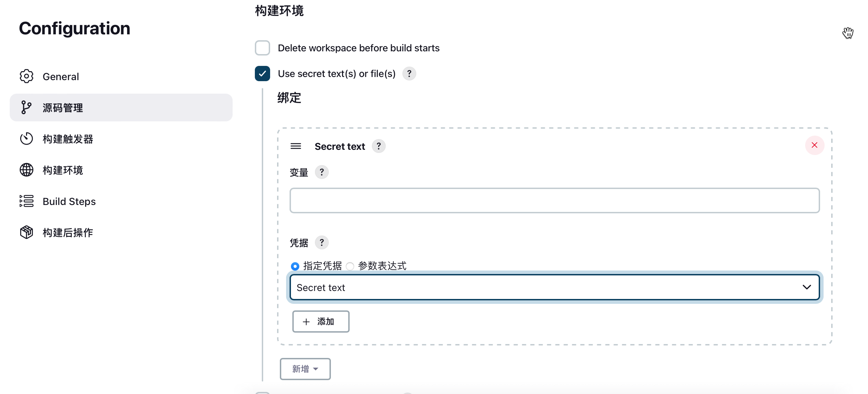The width and height of the screenshot is (868, 394).
Task: Click the Secret text drag handle icon
Action: [x=296, y=146]
